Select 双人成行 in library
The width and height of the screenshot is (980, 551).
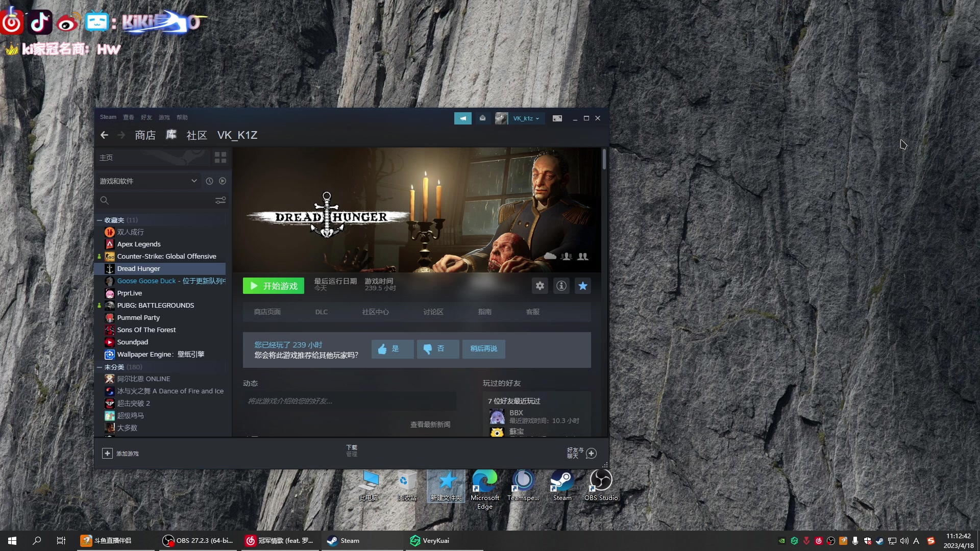(x=131, y=232)
